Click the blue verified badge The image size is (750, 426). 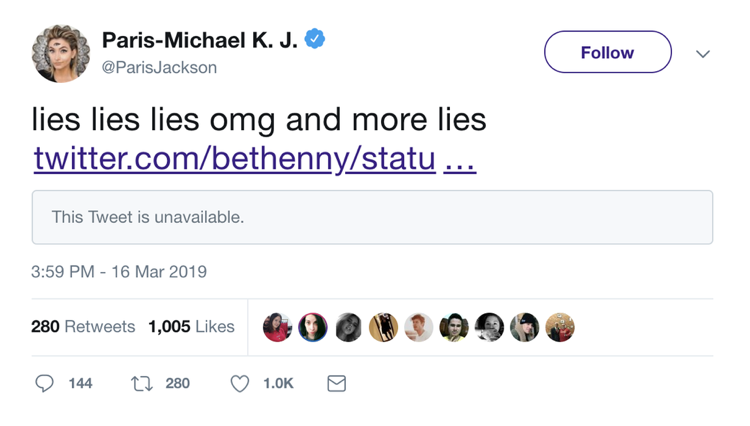[315, 40]
